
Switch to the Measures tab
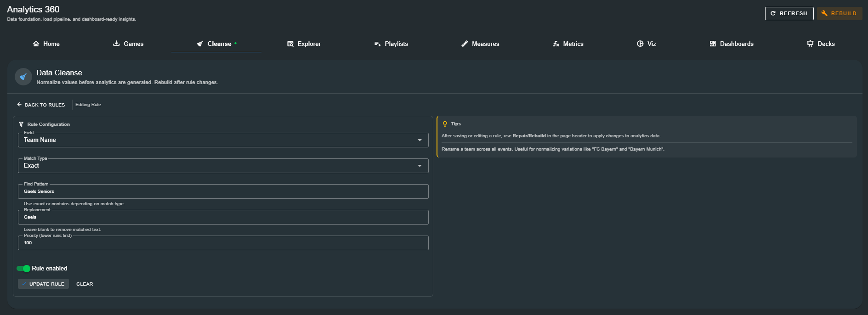[x=480, y=44]
